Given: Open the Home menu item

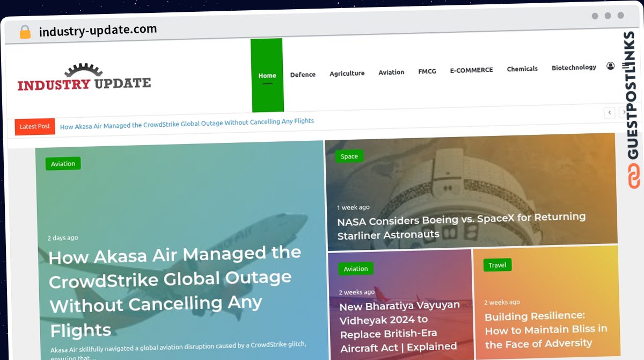Looking at the screenshot, I should coord(267,75).
